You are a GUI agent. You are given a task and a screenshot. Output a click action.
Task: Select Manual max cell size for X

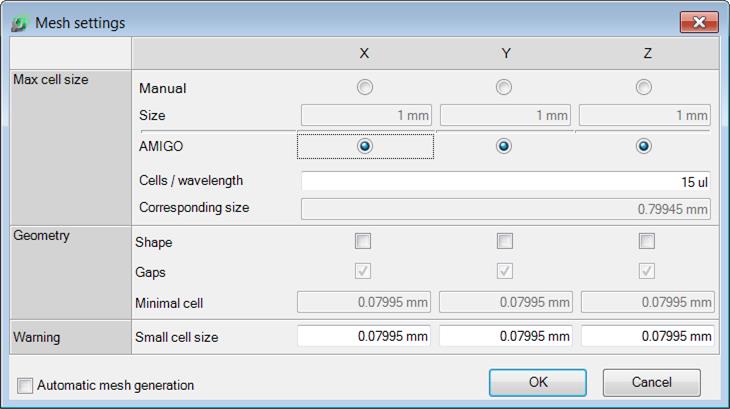[x=365, y=87]
